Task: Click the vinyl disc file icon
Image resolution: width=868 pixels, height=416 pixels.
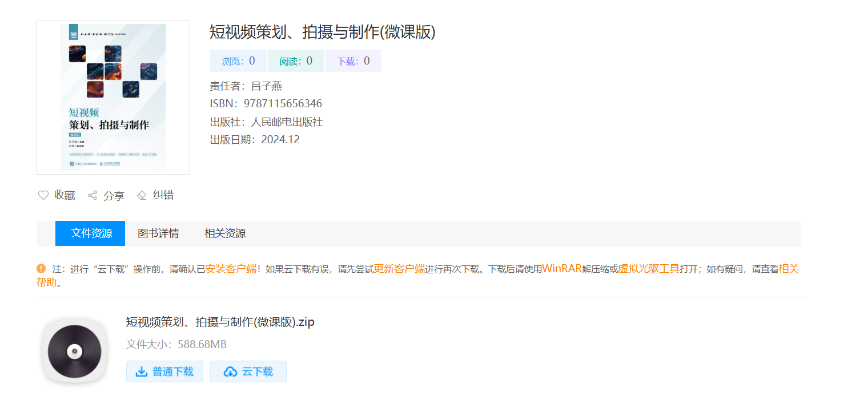Action: (x=74, y=350)
